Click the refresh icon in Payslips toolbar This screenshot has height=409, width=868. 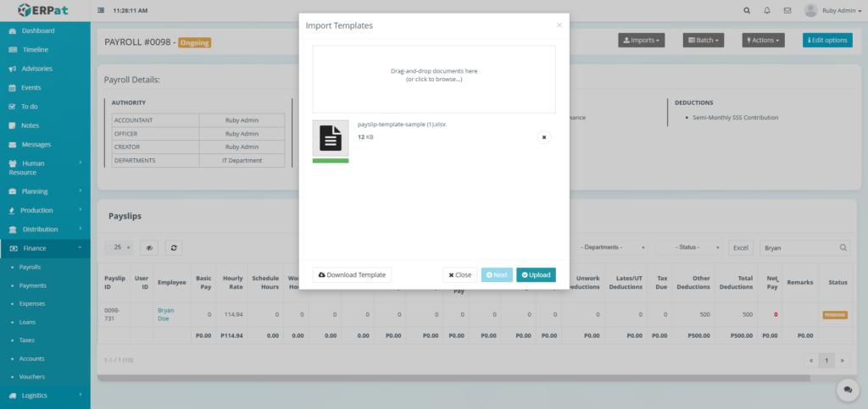(x=173, y=248)
